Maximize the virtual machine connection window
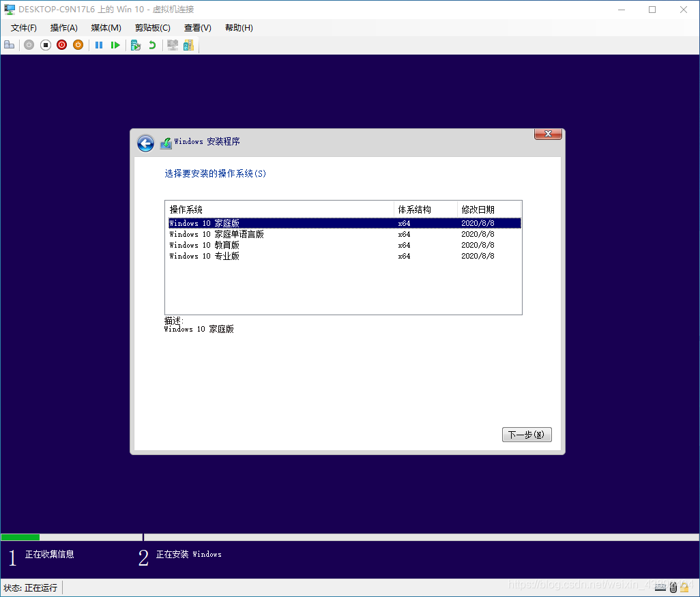 [652, 10]
